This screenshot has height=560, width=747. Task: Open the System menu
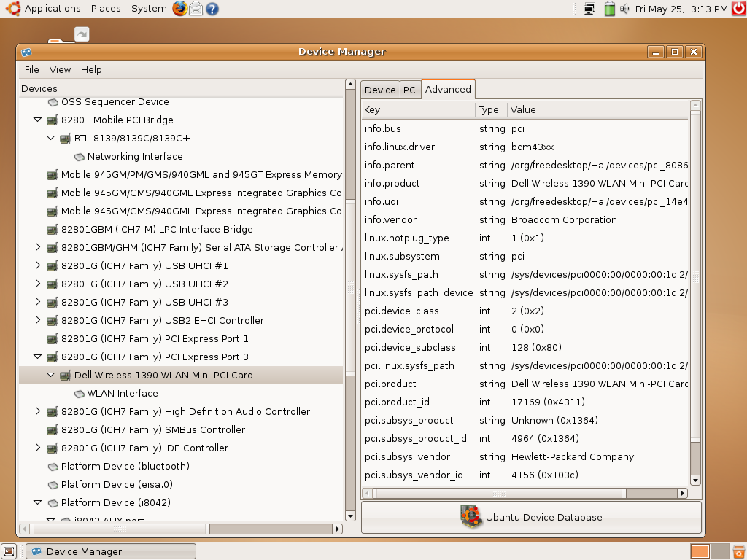coord(149,9)
